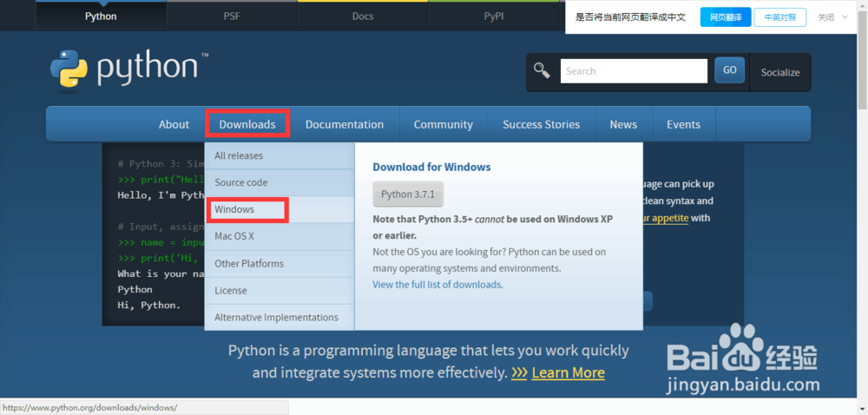868x415 pixels.
Task: Open the PSF top tab
Action: point(232,16)
